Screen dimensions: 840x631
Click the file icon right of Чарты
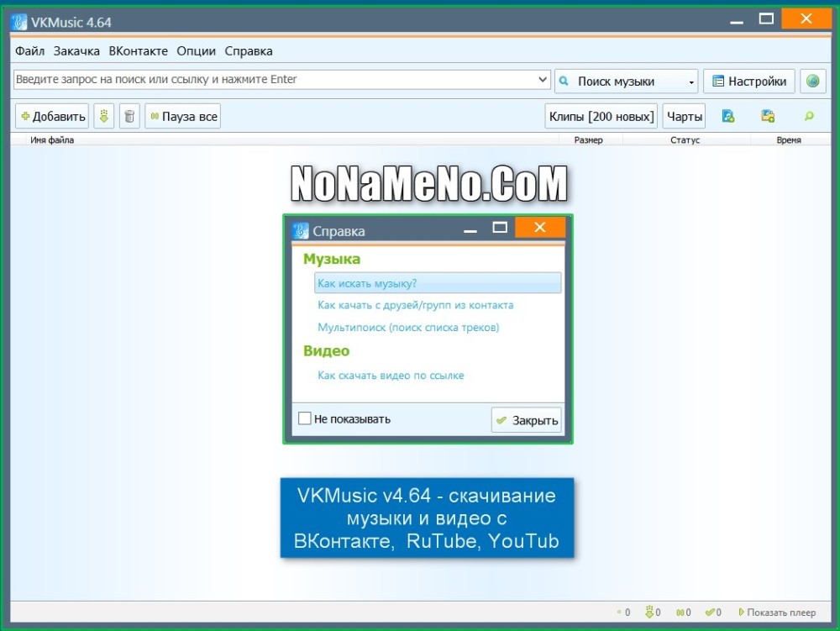(728, 117)
